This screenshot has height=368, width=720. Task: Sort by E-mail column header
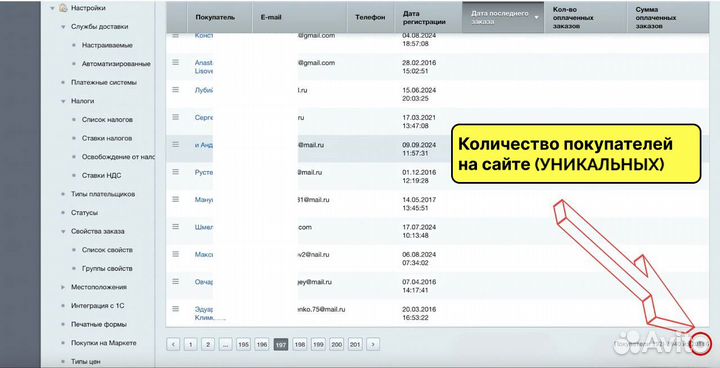pos(271,17)
